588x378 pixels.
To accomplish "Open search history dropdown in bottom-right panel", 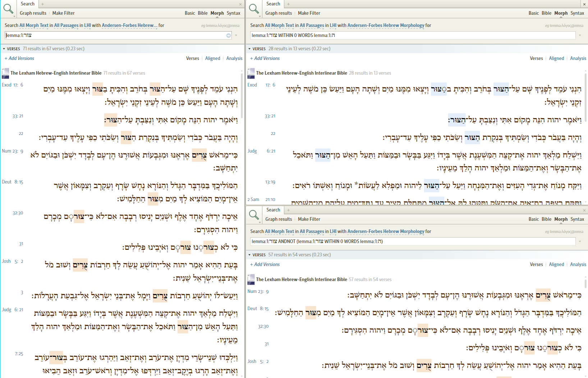I will [580, 241].
